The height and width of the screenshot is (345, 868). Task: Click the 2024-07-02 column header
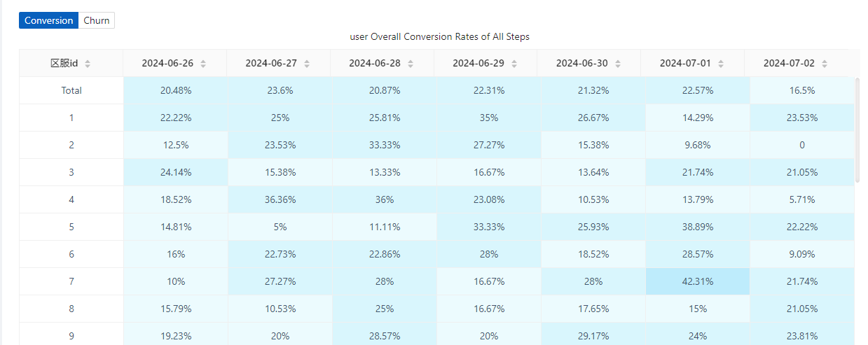click(x=790, y=63)
